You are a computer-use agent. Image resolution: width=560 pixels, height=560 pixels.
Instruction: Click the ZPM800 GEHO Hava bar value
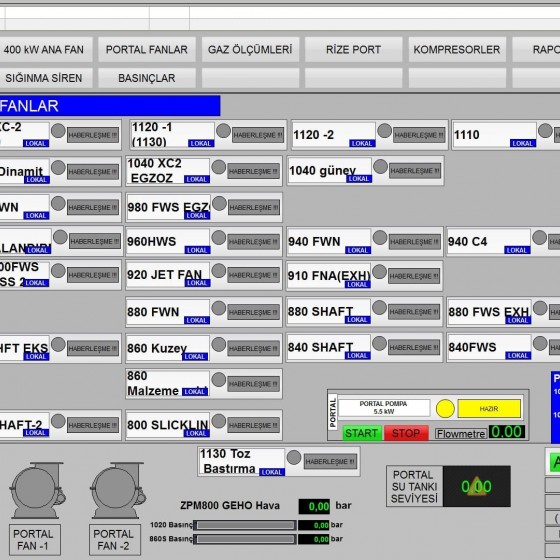coord(314,506)
